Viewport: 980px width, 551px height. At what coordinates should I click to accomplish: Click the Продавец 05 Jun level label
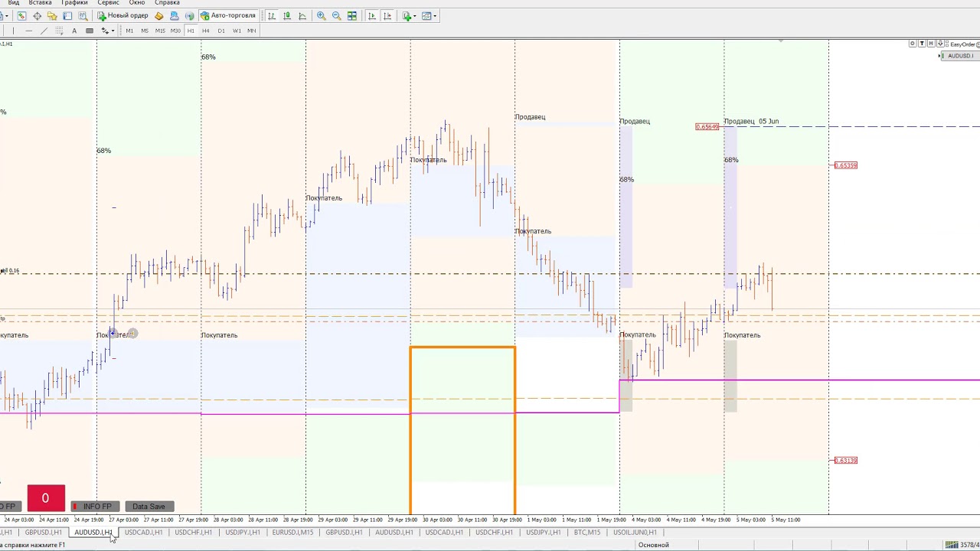click(751, 121)
